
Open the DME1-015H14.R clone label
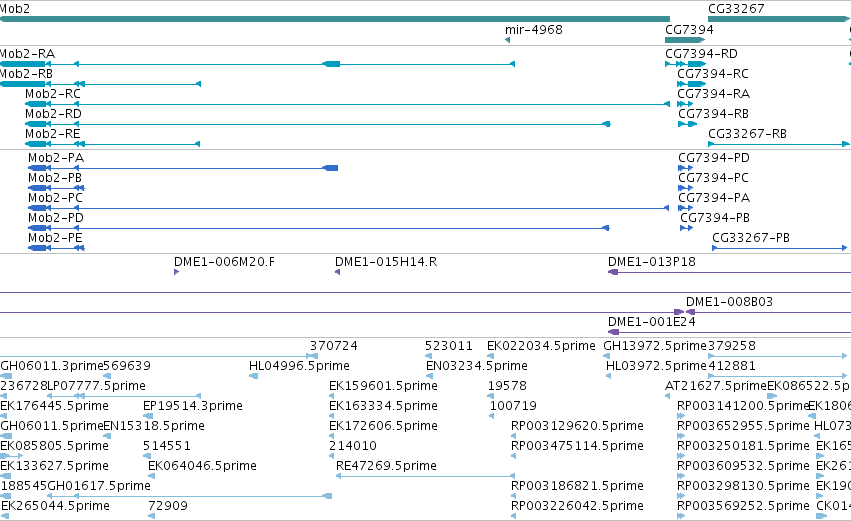coord(386,262)
